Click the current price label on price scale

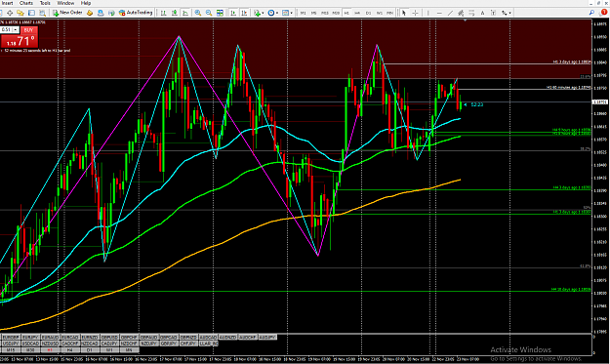[600, 101]
